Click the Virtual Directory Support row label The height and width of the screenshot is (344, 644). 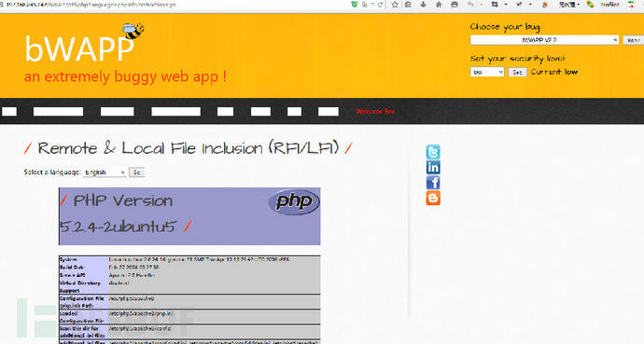pyautogui.click(x=79, y=286)
